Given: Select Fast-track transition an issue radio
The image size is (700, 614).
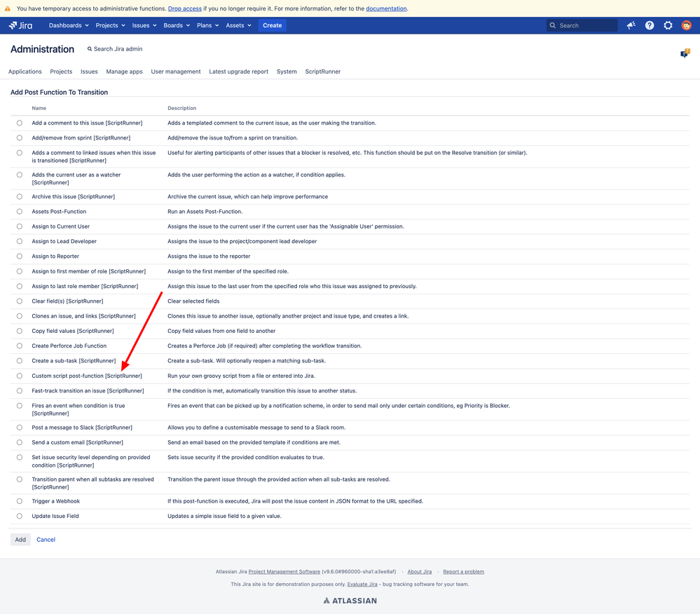Looking at the screenshot, I should [20, 390].
